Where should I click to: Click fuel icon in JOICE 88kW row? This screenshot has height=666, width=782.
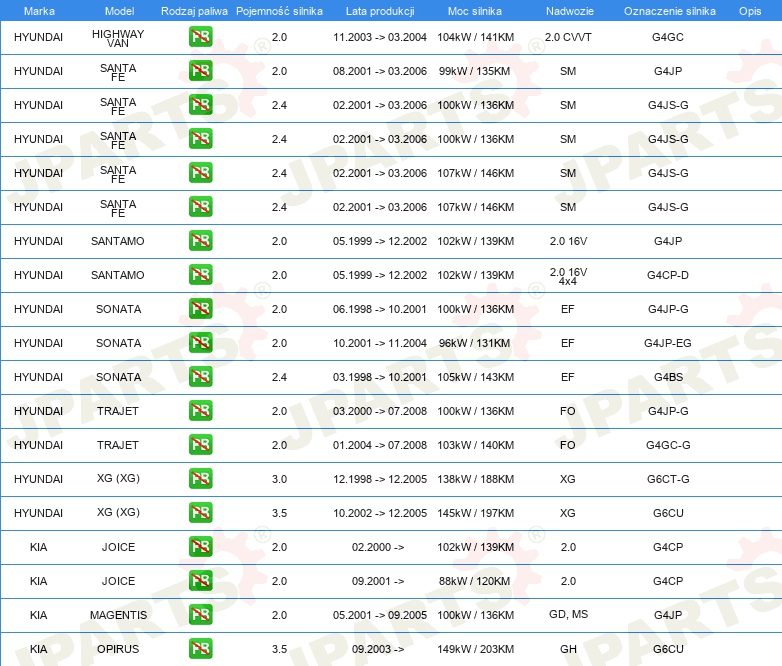[x=200, y=581]
